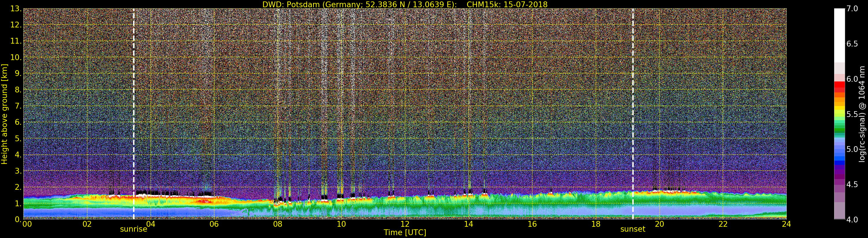The height and width of the screenshot is (238, 868).
Task: Click the 'sunset' label below the axis
Action: click(633, 229)
